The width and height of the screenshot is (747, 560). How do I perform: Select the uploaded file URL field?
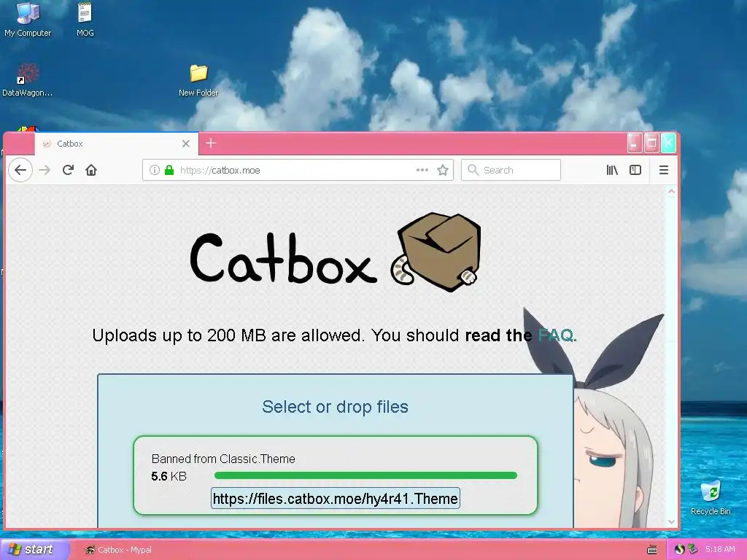coord(336,498)
